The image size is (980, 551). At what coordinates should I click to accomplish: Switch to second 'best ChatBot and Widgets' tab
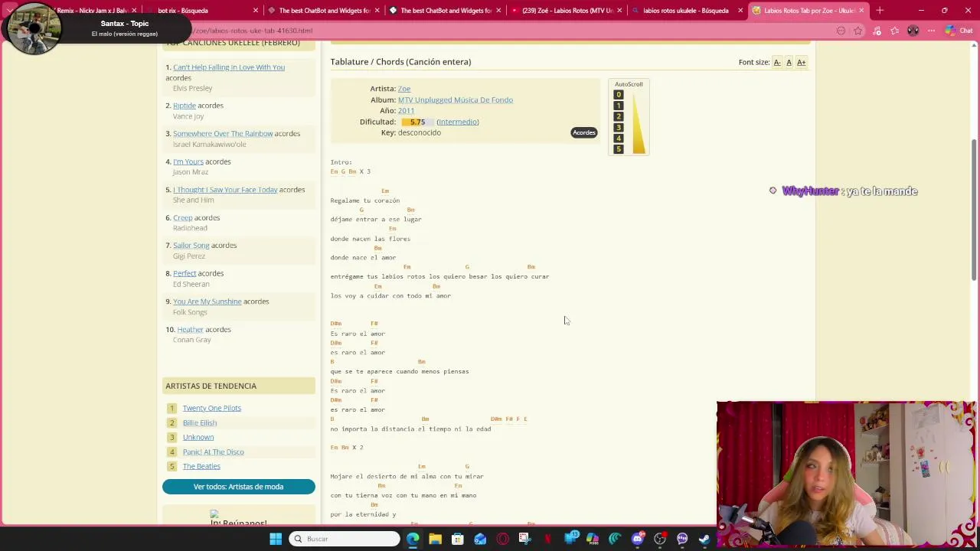(446, 11)
